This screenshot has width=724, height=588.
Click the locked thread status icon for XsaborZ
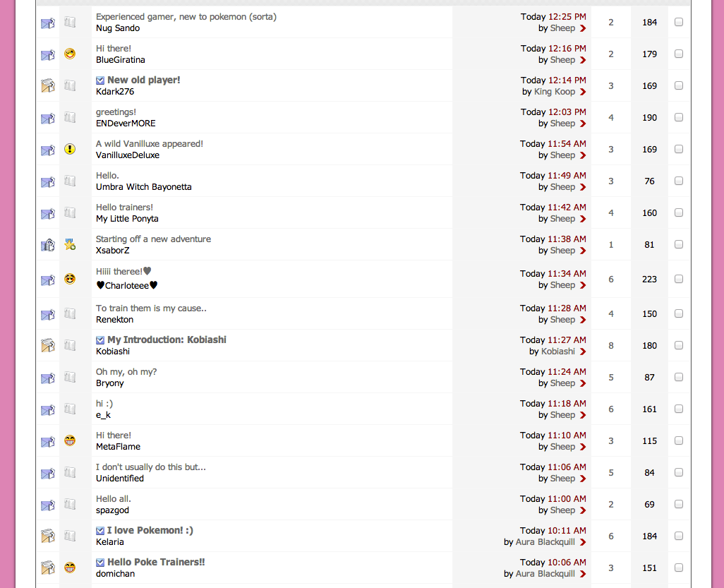tap(47, 245)
